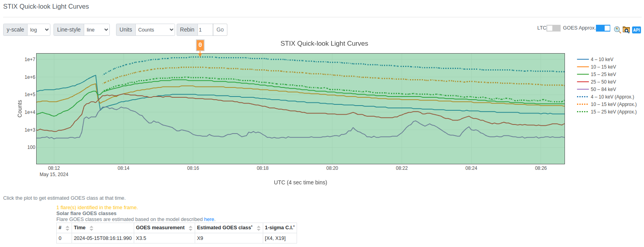Click the UTC (4 sec time bins) axis title
The height and width of the screenshot is (247, 644).
(301, 182)
